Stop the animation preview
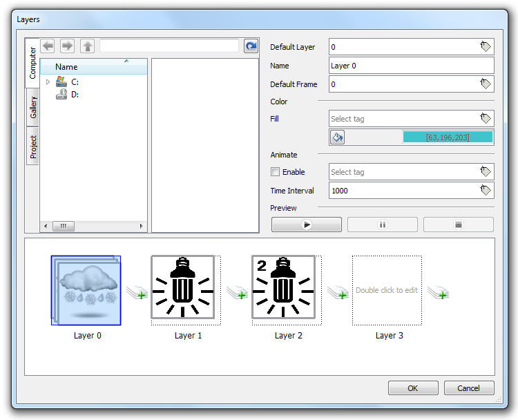 [459, 225]
